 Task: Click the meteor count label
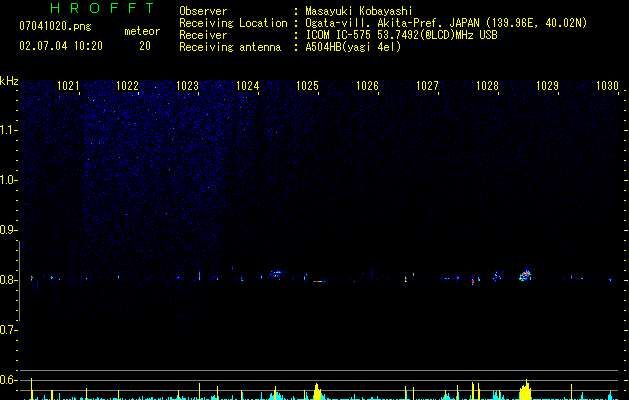(142, 31)
